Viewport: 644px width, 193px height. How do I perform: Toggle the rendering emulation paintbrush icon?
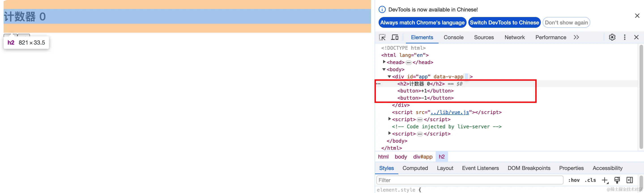point(617,180)
